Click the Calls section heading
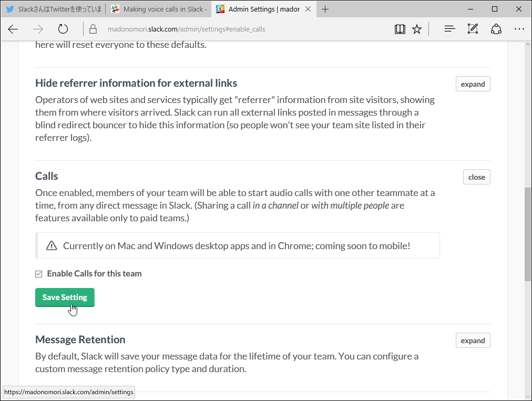Image resolution: width=532 pixels, height=401 pixels. [46, 176]
